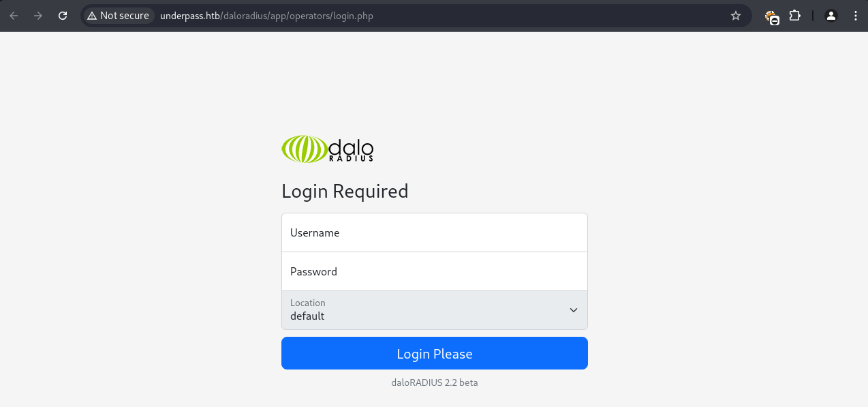Viewport: 868px width, 407px height.
Task: Reload the daloRADIUS login page
Action: [x=63, y=16]
